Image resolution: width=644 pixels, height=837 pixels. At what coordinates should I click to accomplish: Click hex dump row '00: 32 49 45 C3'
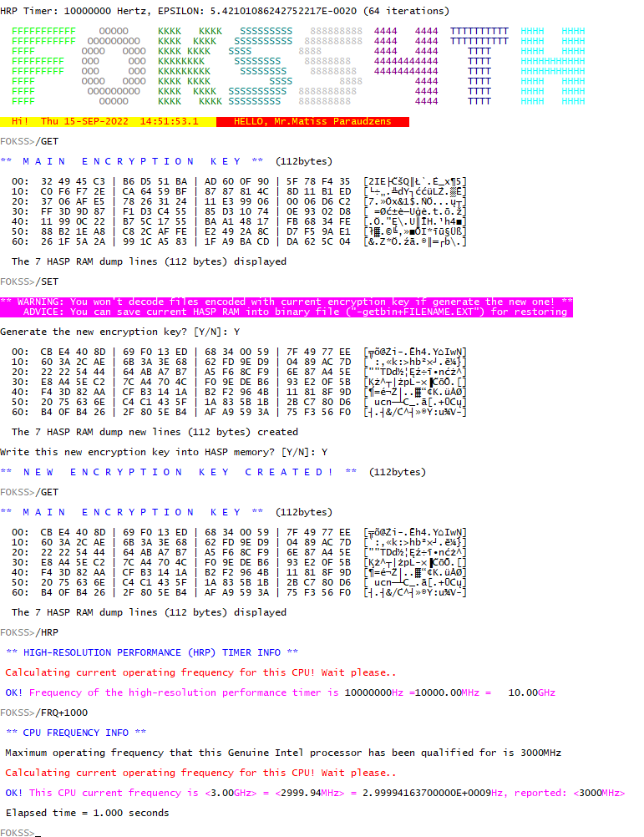point(239,181)
